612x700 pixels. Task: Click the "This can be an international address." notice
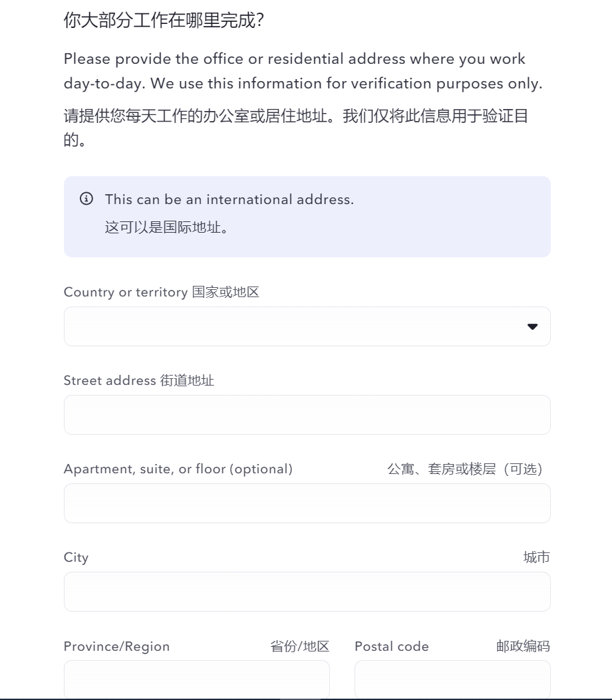(230, 199)
